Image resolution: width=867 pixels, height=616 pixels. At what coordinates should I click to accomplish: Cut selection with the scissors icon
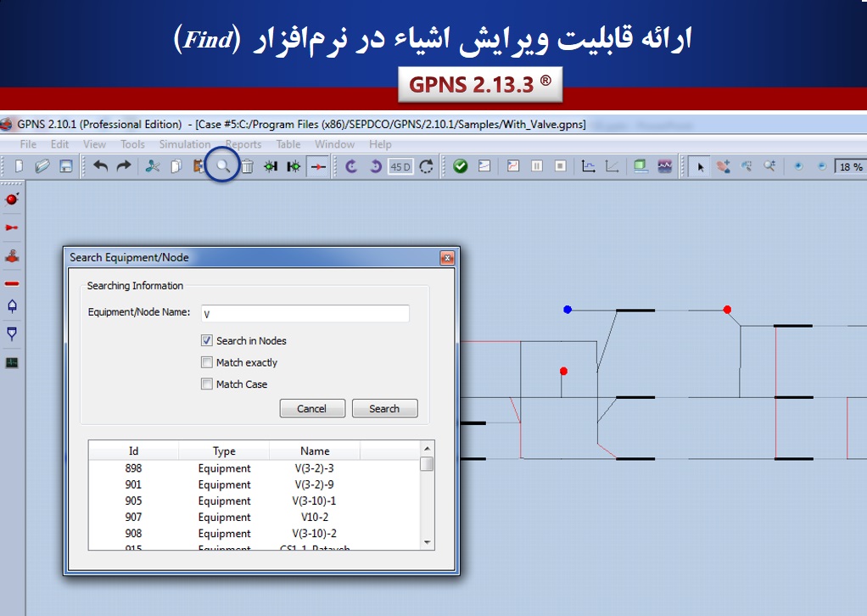click(x=153, y=166)
